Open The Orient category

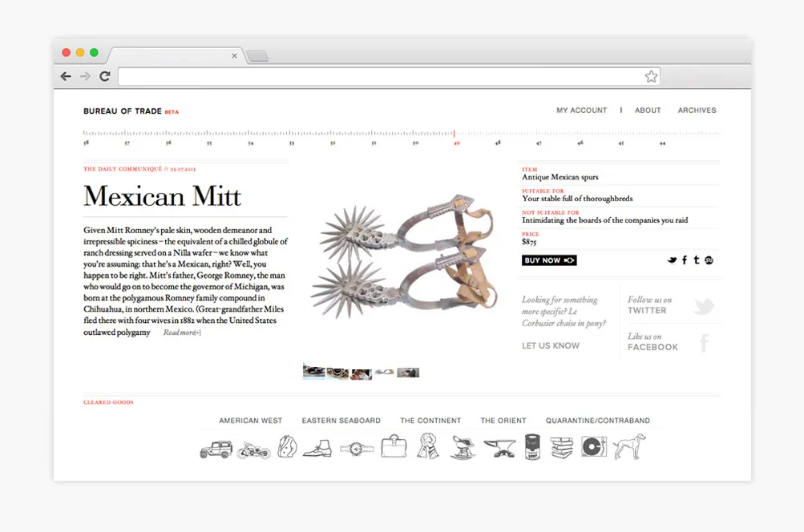pyautogui.click(x=503, y=421)
